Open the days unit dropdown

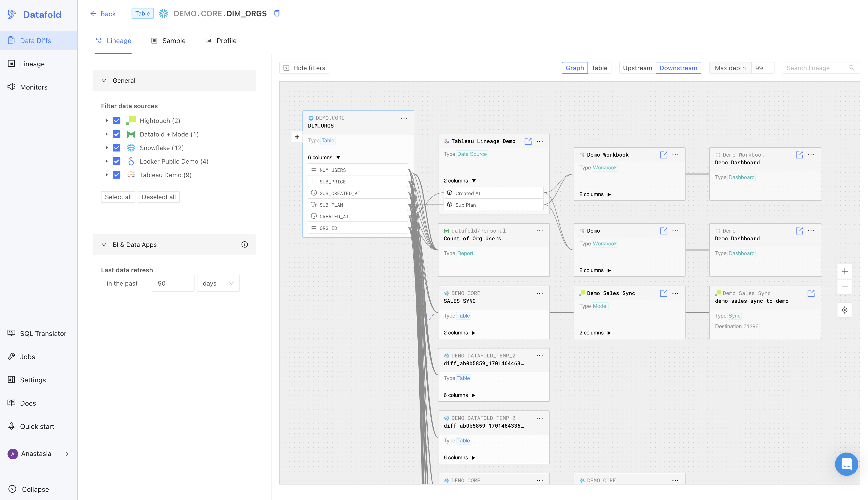click(x=218, y=283)
